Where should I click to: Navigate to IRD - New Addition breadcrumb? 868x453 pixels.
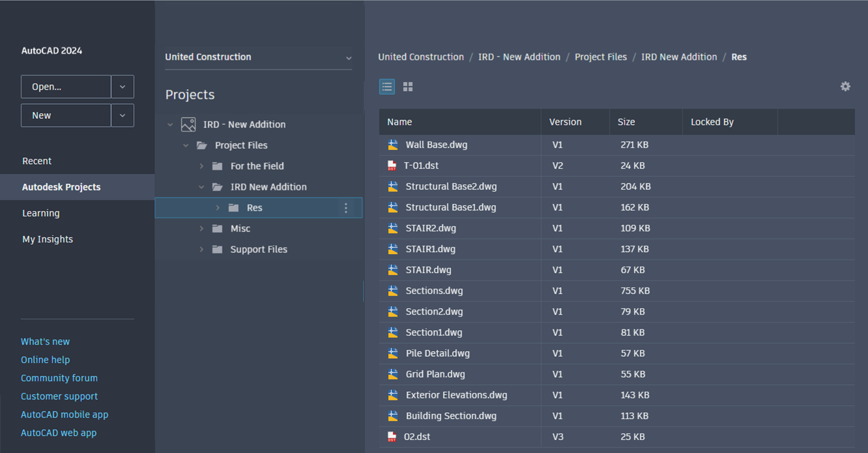(x=519, y=57)
